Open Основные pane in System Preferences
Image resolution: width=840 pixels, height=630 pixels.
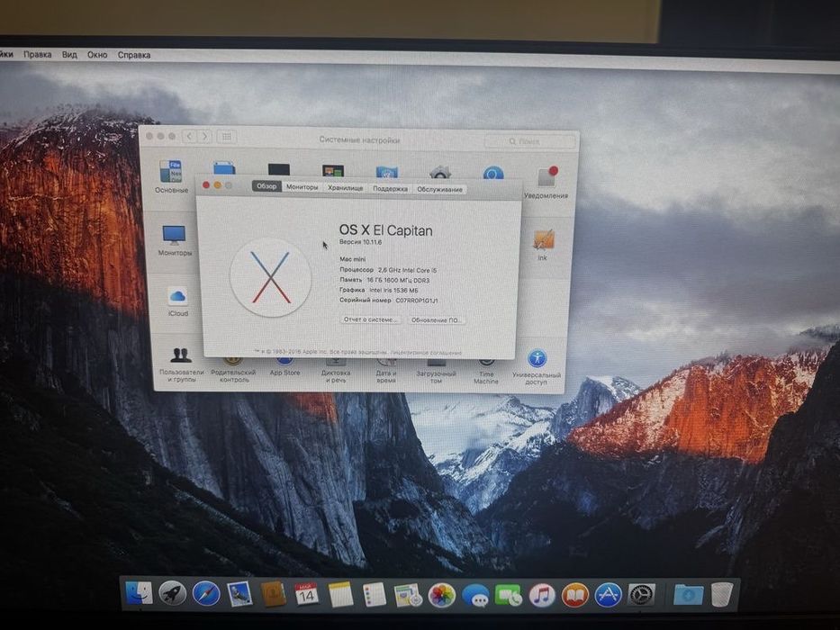click(171, 176)
